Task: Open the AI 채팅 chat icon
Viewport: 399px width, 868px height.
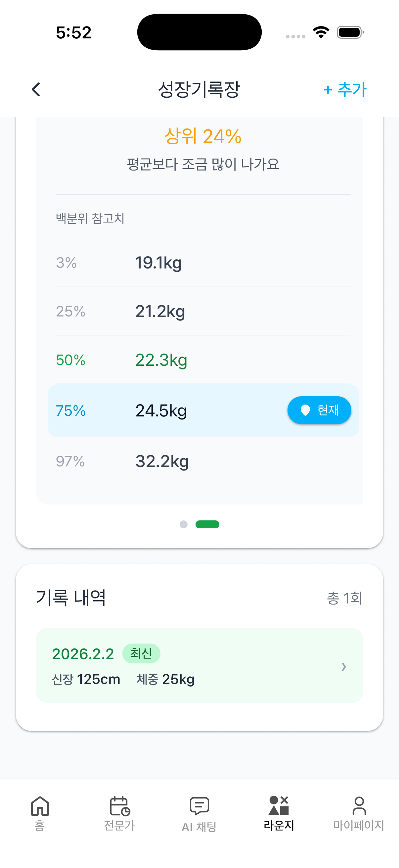Action: point(199,806)
